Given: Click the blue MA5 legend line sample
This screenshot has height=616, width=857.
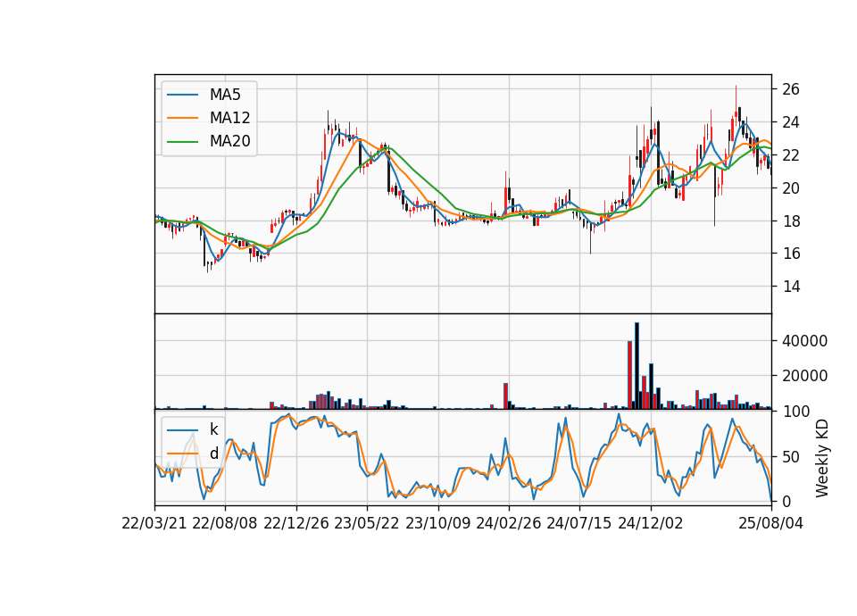Looking at the screenshot, I should (x=182, y=96).
